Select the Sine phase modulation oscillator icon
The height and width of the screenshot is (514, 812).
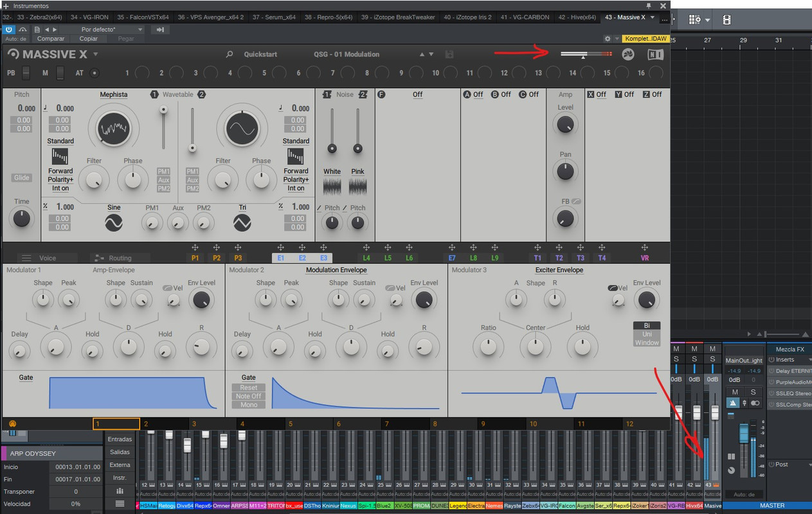(114, 223)
